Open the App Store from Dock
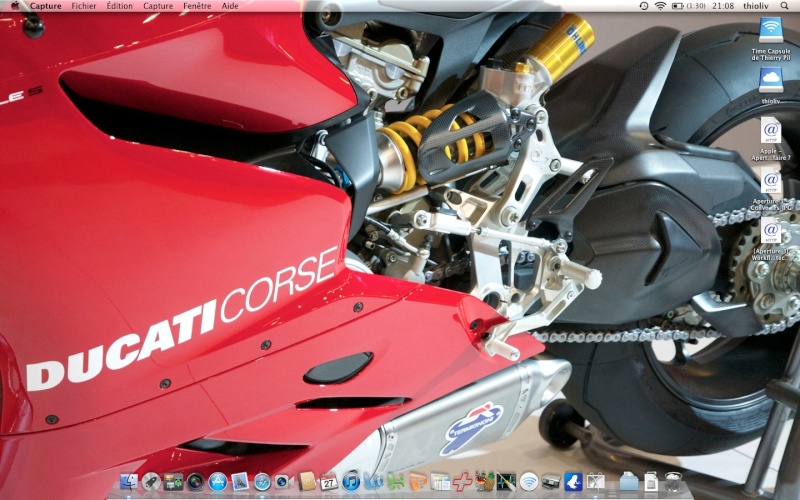Viewport: 800px width, 500px height. point(218,481)
